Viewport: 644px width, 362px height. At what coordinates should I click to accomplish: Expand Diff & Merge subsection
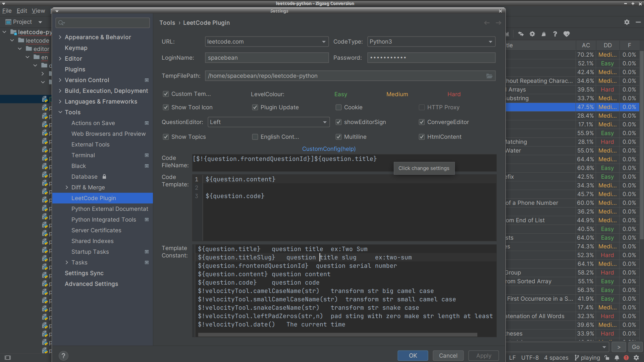(x=67, y=187)
